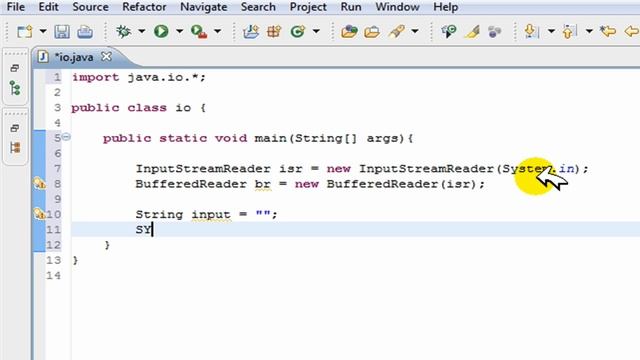
Task: Click the class name 'io' on line 3
Action: [x=183, y=108]
